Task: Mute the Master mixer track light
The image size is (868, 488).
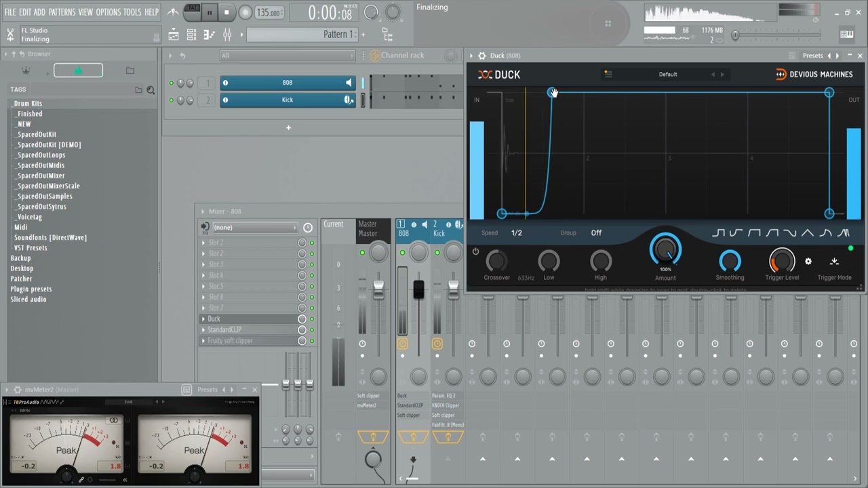Action: click(362, 253)
